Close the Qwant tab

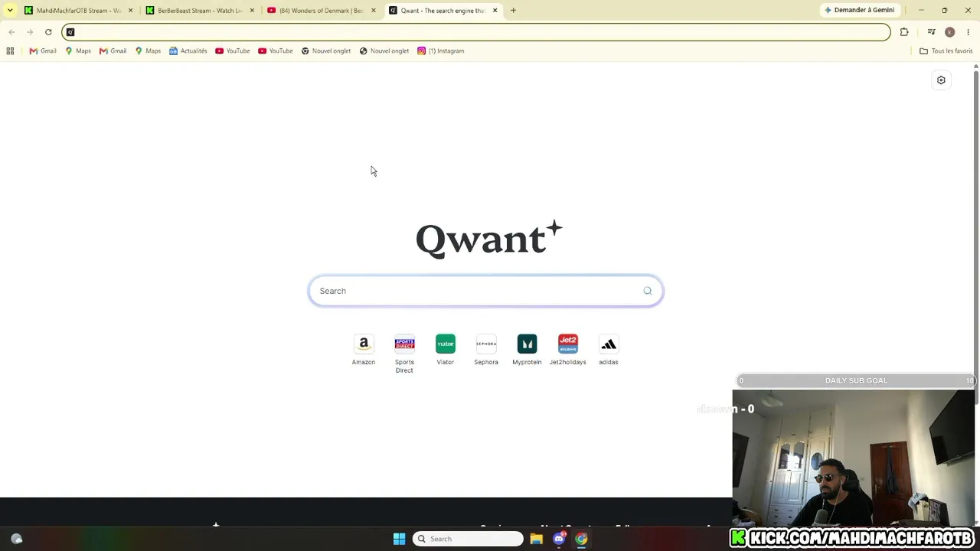click(495, 11)
